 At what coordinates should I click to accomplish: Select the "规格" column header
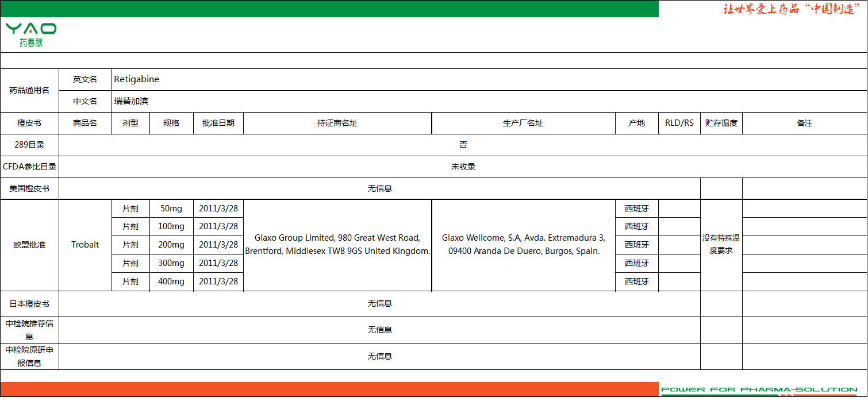171,123
